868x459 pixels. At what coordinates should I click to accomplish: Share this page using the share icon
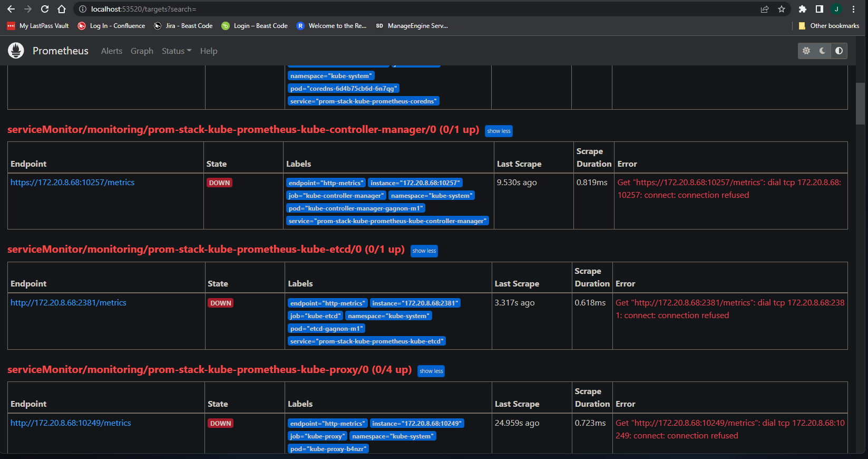click(765, 9)
